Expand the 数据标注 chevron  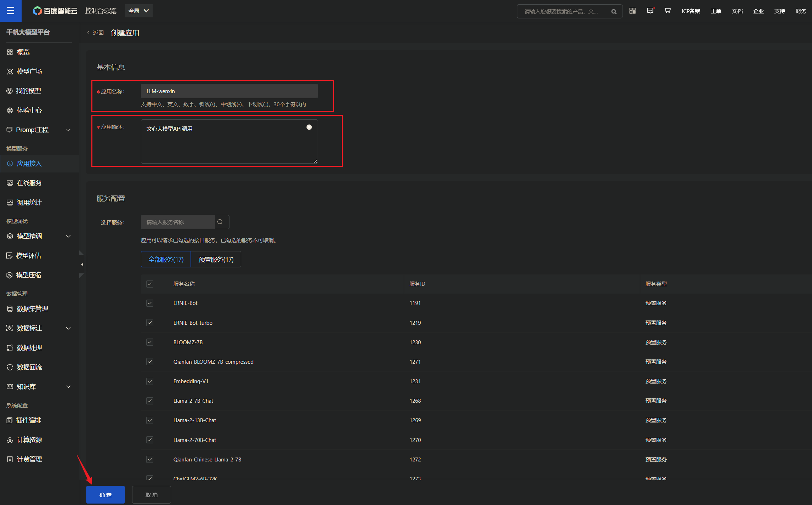pos(69,328)
